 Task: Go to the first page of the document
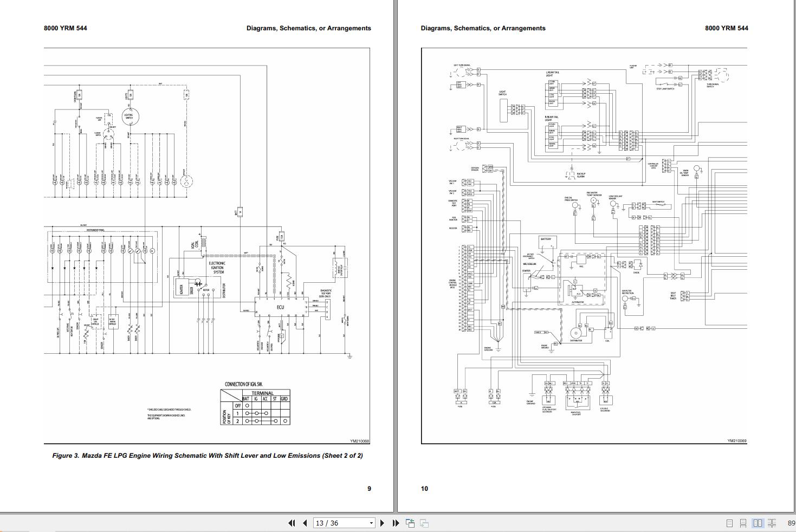pyautogui.click(x=292, y=523)
